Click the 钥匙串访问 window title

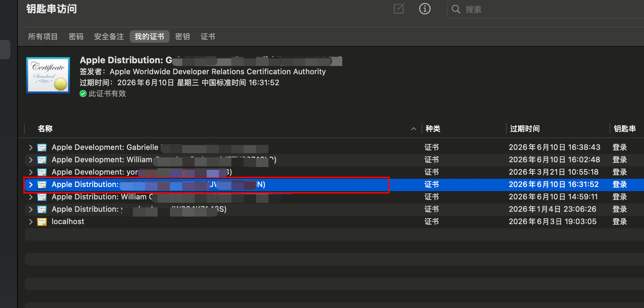pos(51,9)
